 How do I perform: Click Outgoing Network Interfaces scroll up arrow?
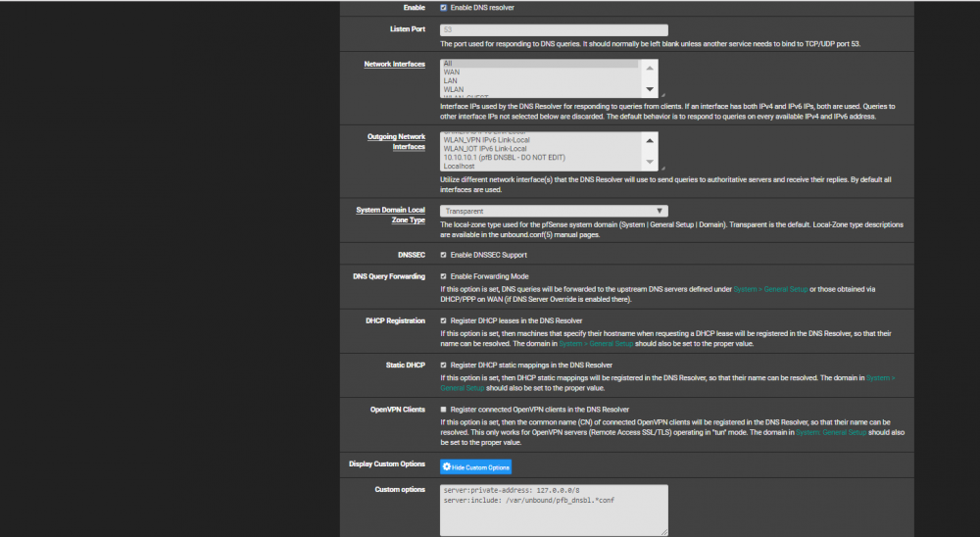coord(650,141)
